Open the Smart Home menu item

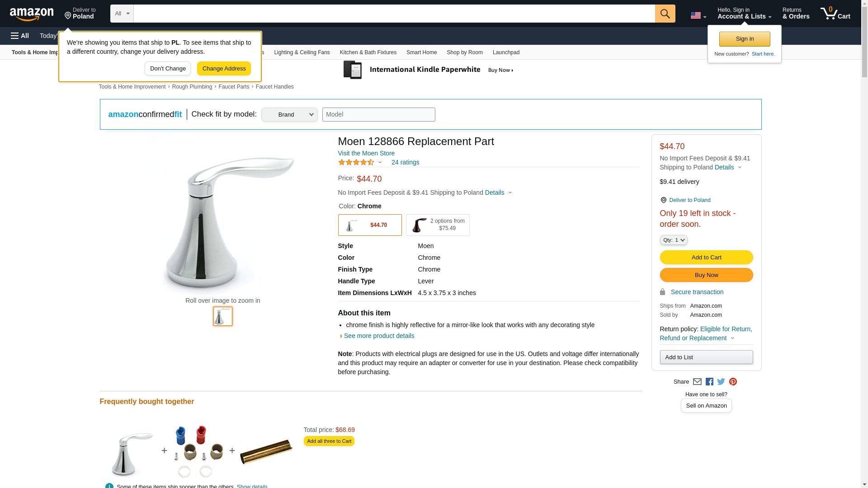(x=421, y=52)
